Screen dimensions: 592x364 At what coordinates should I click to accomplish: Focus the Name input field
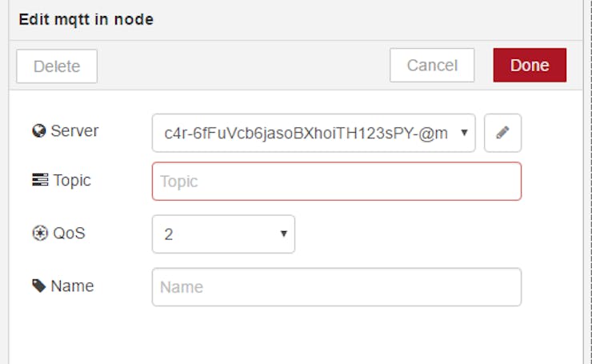click(336, 287)
